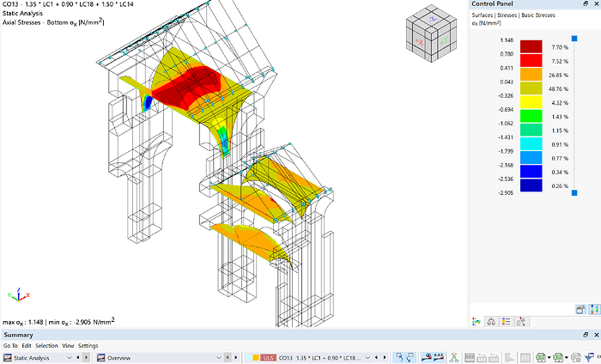Image resolution: width=601 pixels, height=364 pixels.
Task: Open the colored list filter tab in Control Panel
Action: [506, 321]
